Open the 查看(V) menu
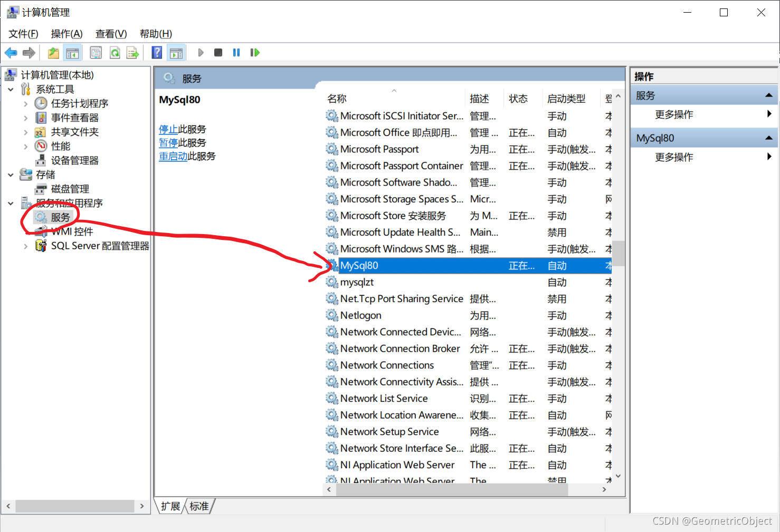 point(111,34)
